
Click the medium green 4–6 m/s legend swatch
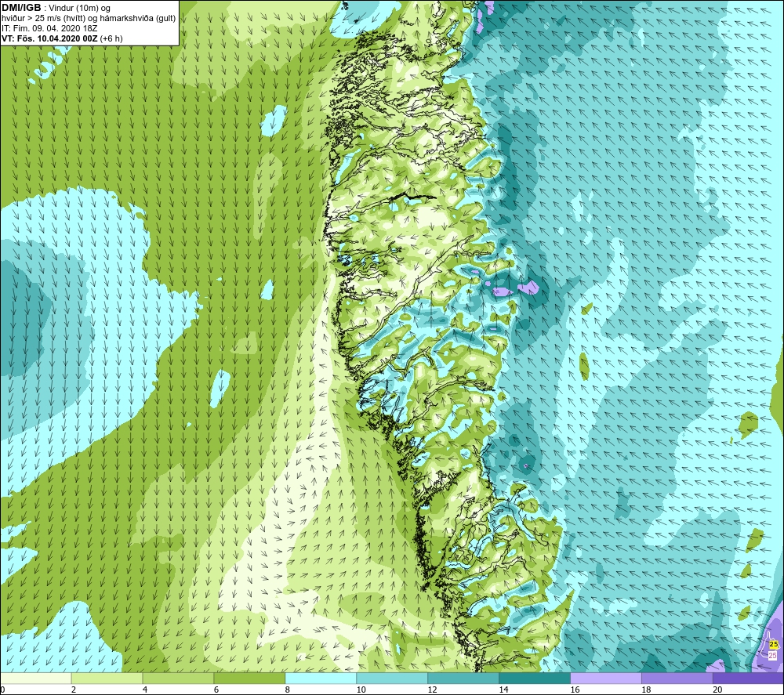click(x=178, y=678)
